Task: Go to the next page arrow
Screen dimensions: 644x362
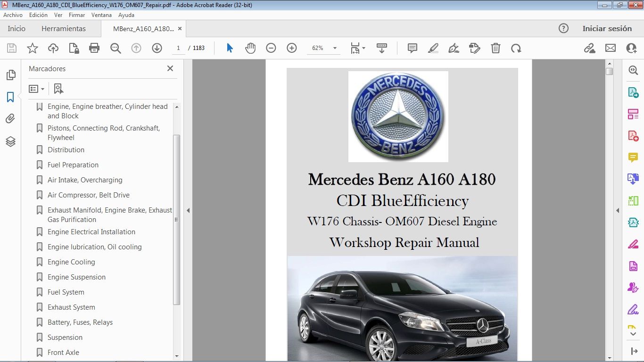Action: [157, 48]
